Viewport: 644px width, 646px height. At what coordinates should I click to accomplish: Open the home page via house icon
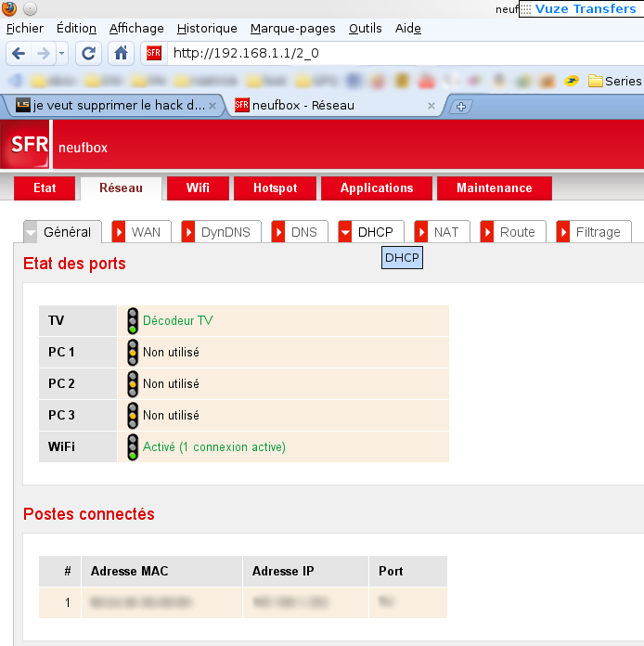point(121,53)
